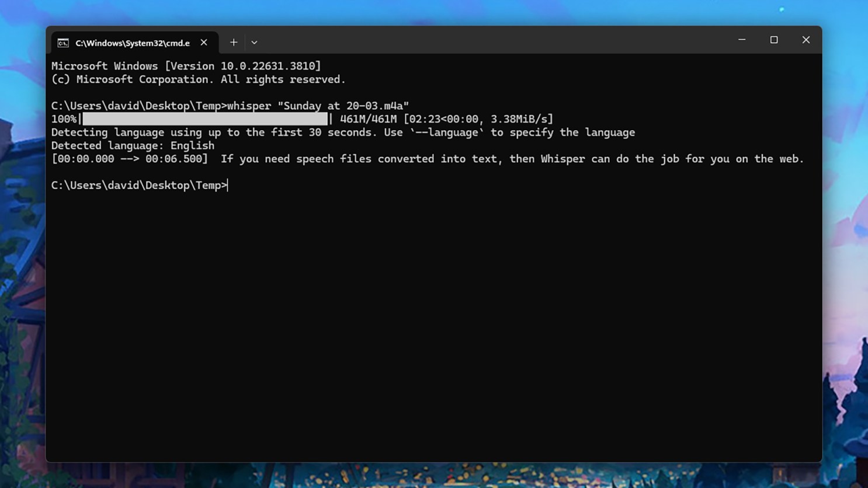This screenshot has width=868, height=488.
Task: Click the Microsoft Windows version header
Action: (x=186, y=66)
